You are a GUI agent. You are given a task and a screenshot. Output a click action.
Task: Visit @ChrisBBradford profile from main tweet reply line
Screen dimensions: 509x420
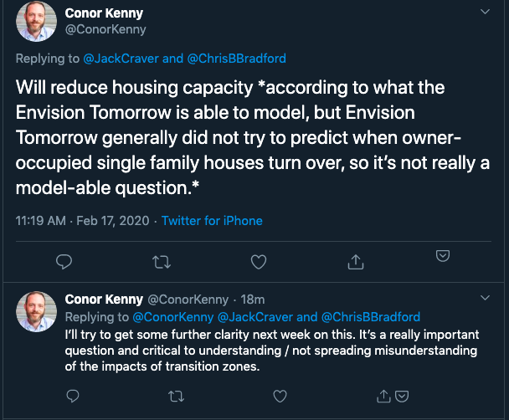[237, 59]
